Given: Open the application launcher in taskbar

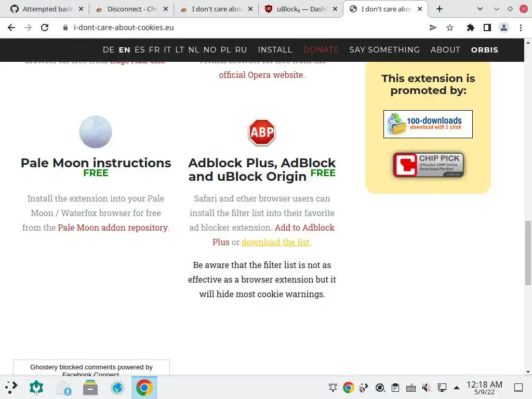Looking at the screenshot, I should tap(11, 388).
